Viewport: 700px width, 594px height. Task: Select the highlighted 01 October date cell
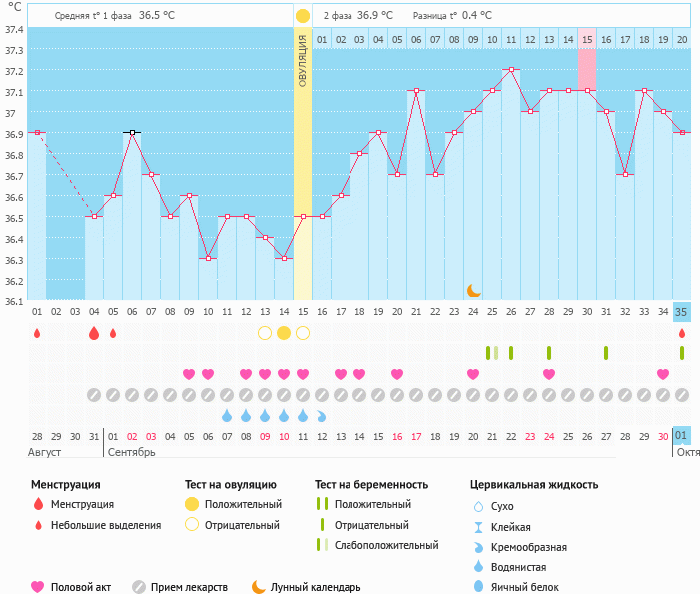(x=682, y=436)
